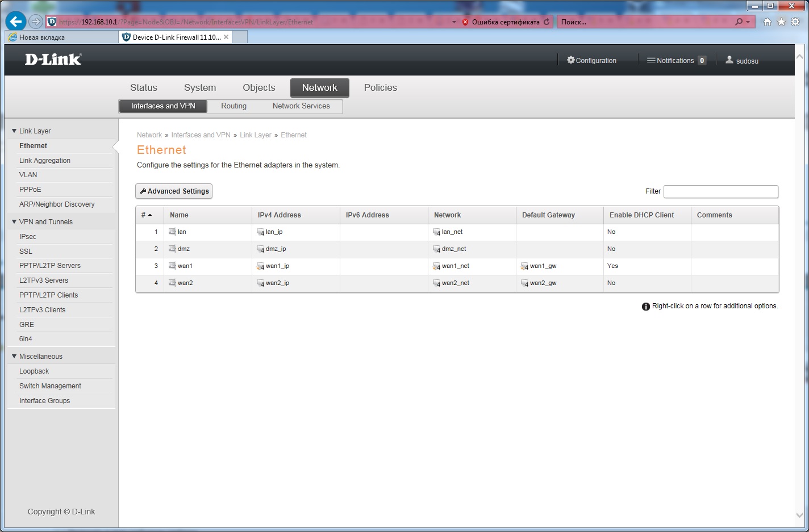The image size is (809, 532).
Task: Collapse the Link Layer section
Action: pyautogui.click(x=14, y=131)
